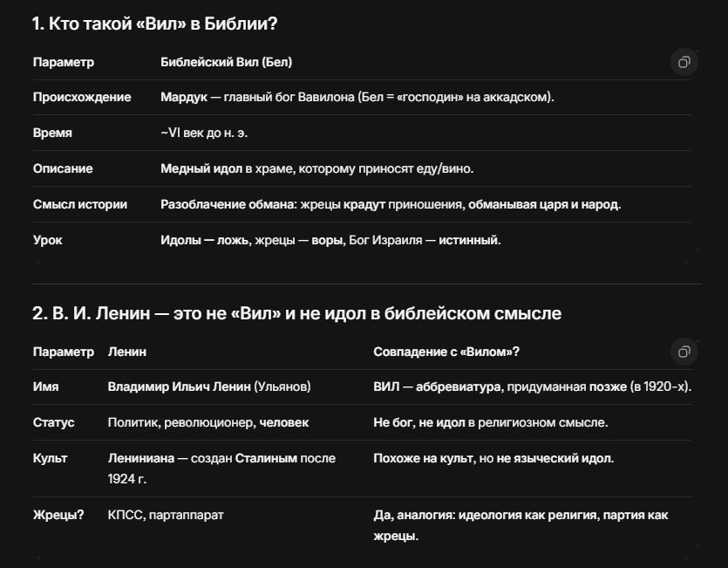The width and height of the screenshot is (728, 568).
Task: Click the «Происхождение» row label
Action: pyautogui.click(x=82, y=97)
